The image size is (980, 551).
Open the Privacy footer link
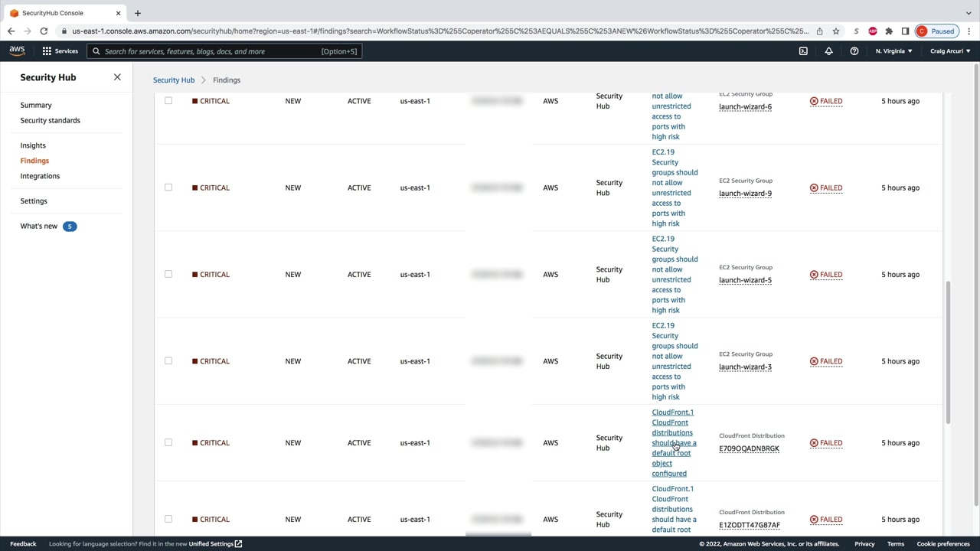click(864, 544)
